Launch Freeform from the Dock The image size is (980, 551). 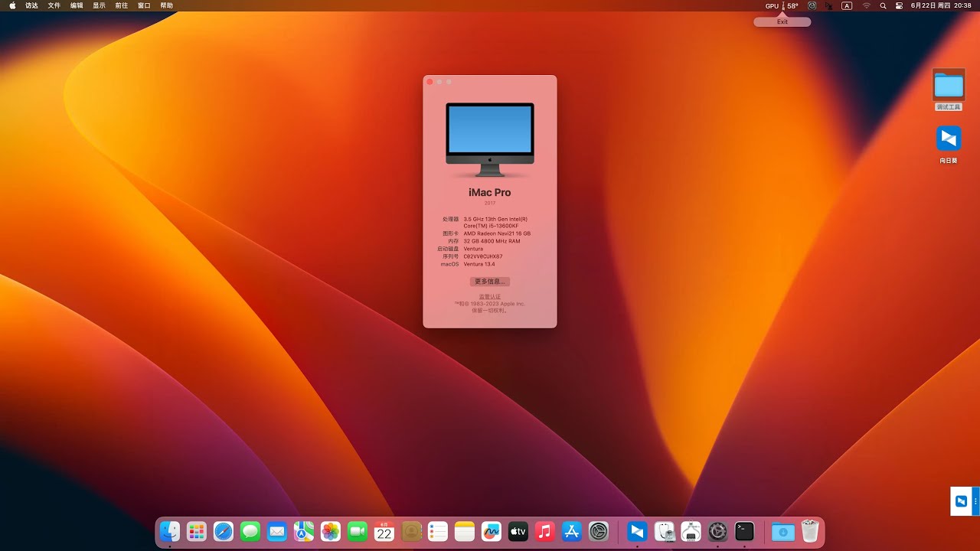tap(492, 531)
